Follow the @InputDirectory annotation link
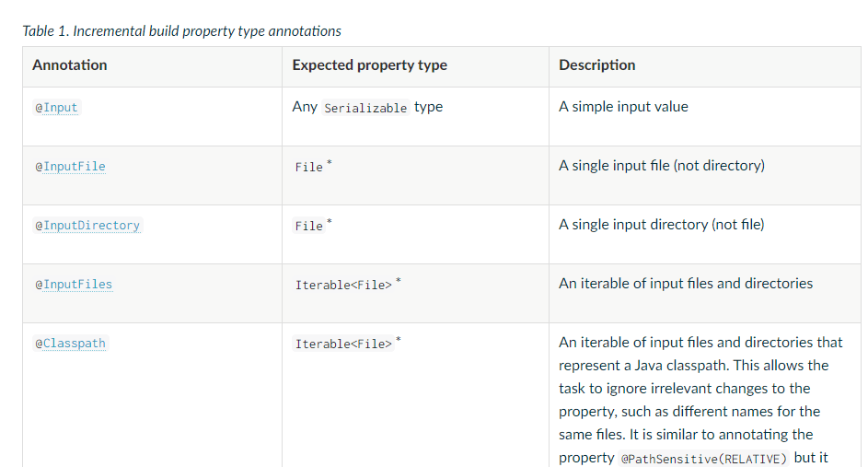 tap(87, 226)
